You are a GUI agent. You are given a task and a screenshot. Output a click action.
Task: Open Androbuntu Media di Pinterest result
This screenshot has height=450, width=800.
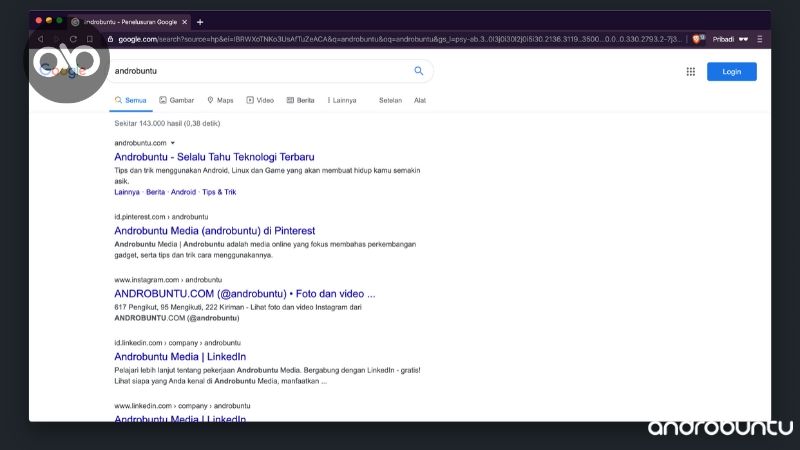click(214, 231)
